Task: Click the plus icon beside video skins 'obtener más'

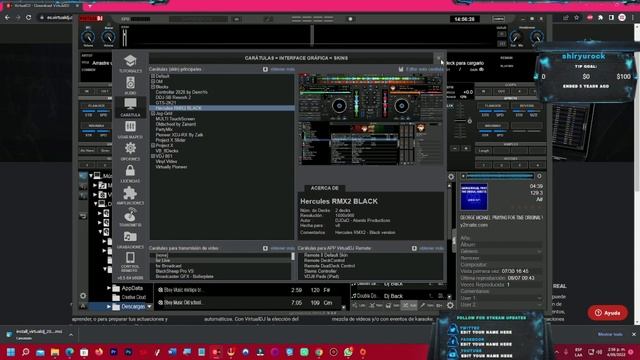Action: click(x=265, y=248)
